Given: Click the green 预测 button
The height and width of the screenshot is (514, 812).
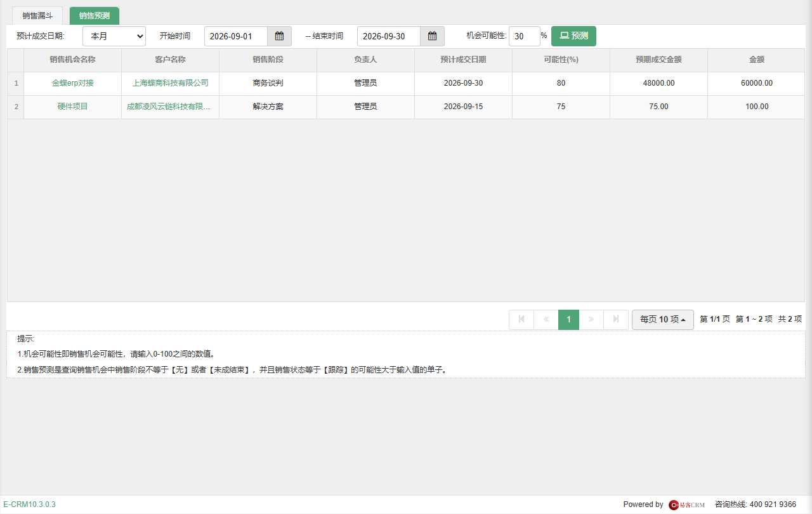Looking at the screenshot, I should pos(573,36).
